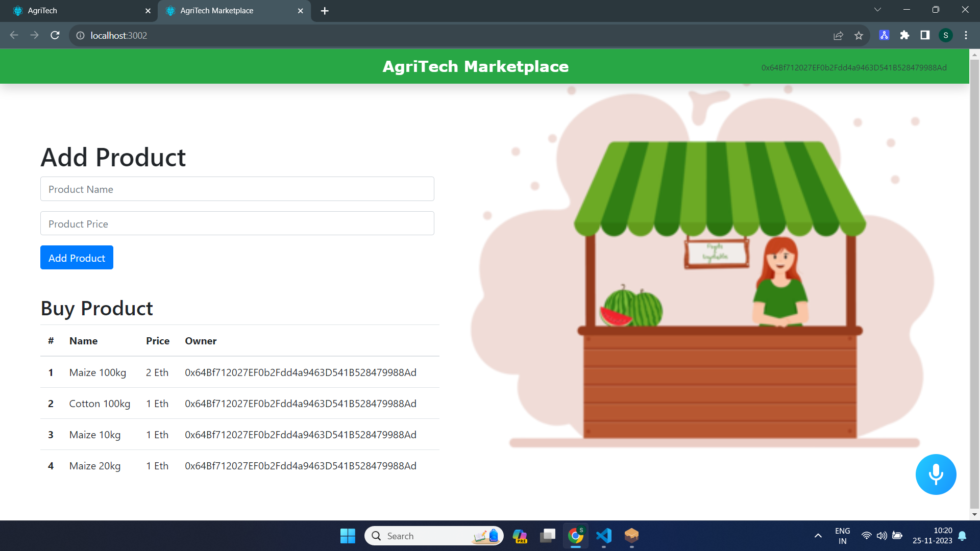Reload the page with refresh icon
This screenshot has height=551, width=980.
coord(55,35)
